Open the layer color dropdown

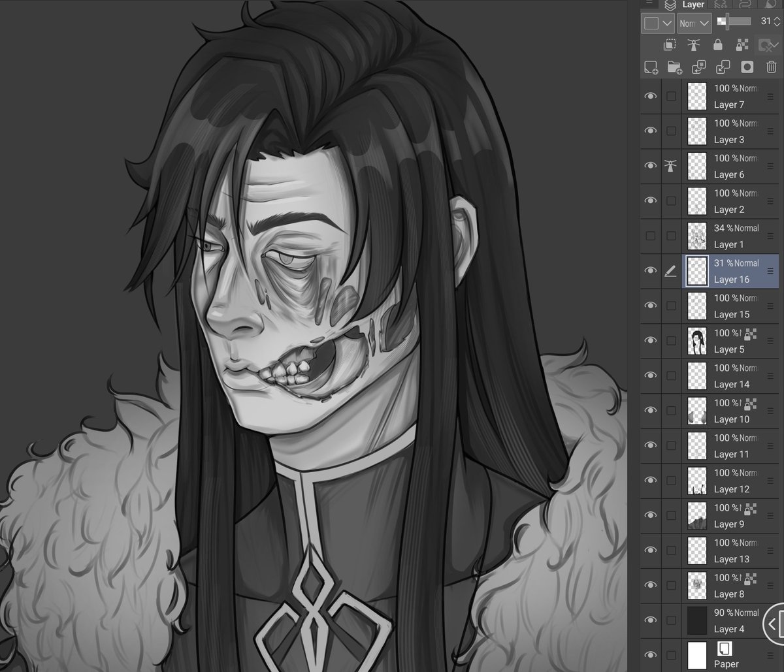(x=658, y=24)
